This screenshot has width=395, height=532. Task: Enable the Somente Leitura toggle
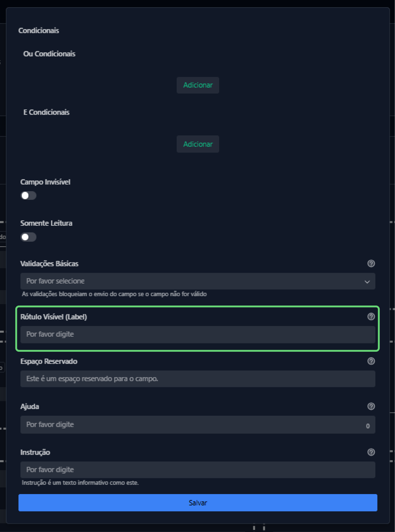(28, 237)
